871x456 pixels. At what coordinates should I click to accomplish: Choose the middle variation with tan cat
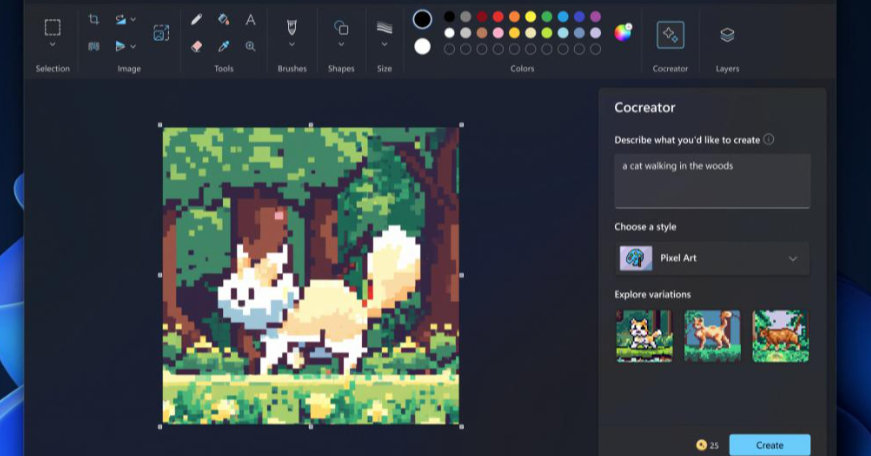tap(712, 337)
